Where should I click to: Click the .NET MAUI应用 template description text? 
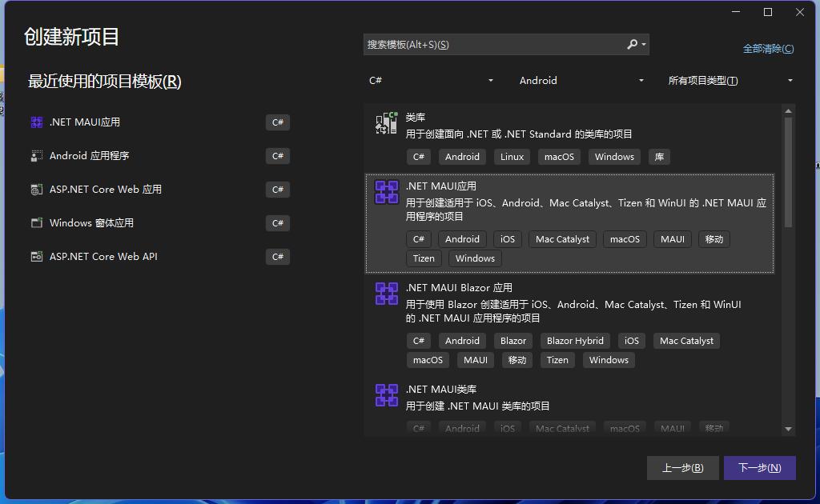pyautogui.click(x=585, y=210)
